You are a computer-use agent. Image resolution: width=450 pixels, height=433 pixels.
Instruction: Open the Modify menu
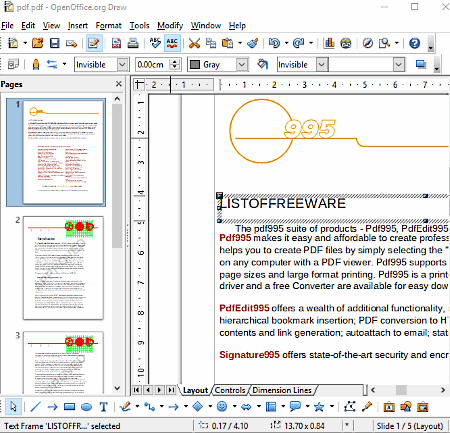170,25
